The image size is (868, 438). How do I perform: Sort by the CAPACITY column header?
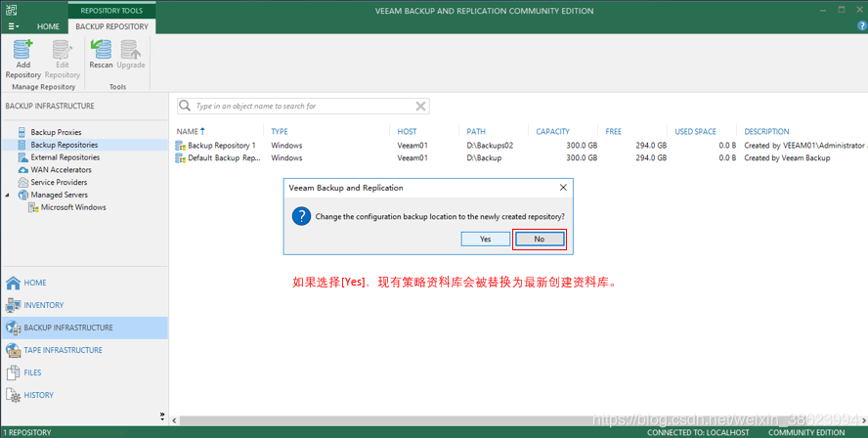(552, 131)
